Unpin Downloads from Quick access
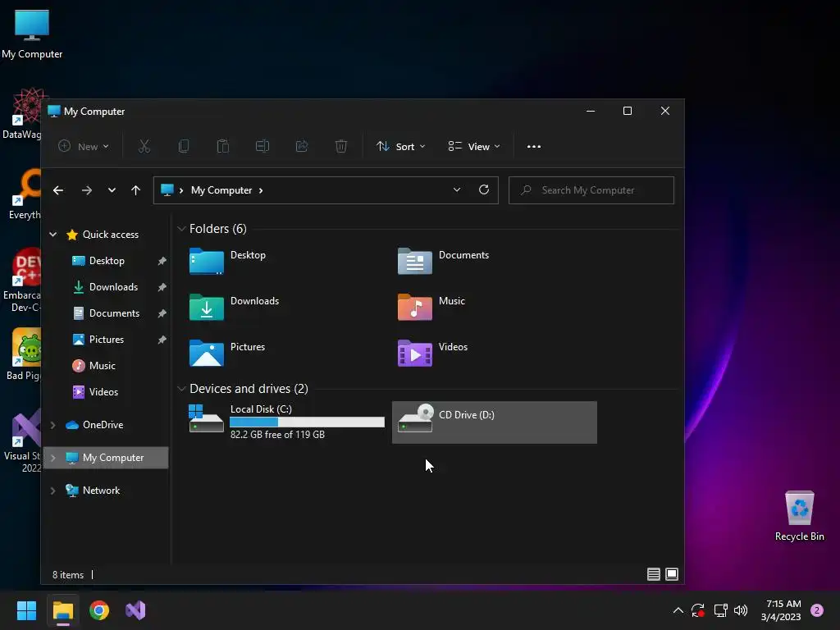The height and width of the screenshot is (630, 840). pos(162,287)
